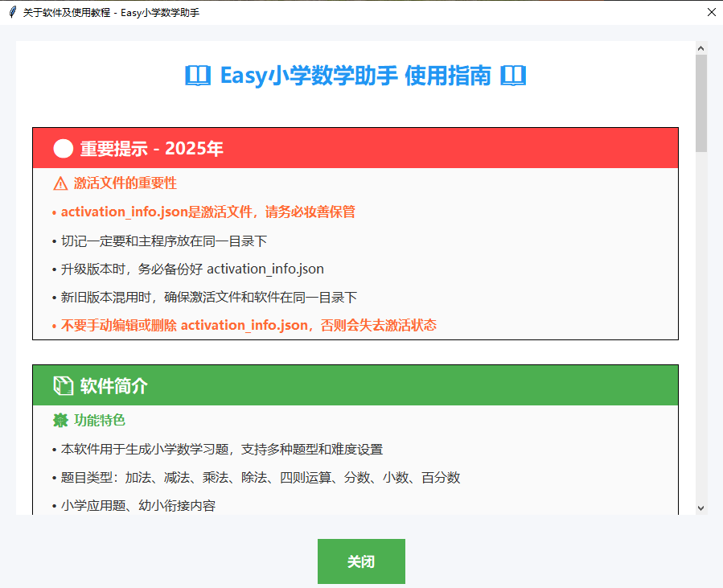
Task: Click the puzzle icon next to 功能特色
Action: 59,420
